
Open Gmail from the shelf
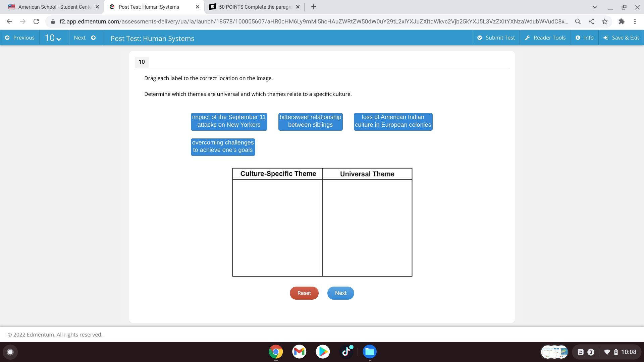[x=299, y=352]
